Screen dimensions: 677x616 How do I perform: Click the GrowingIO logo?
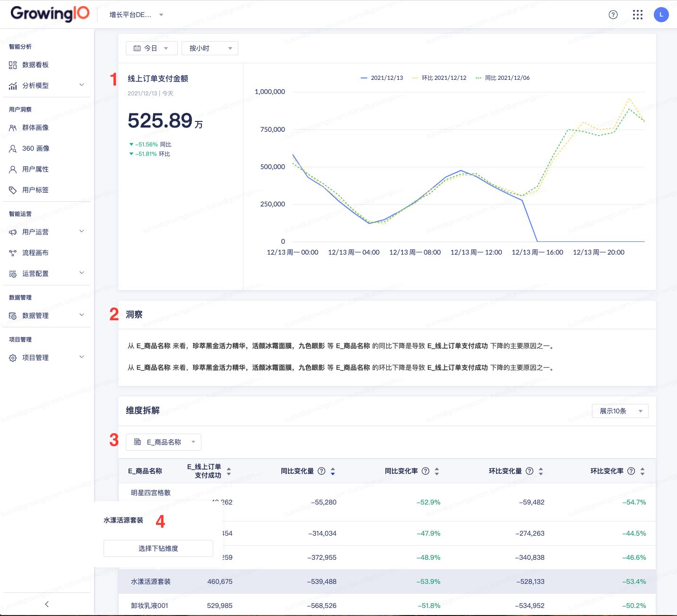pyautogui.click(x=50, y=14)
